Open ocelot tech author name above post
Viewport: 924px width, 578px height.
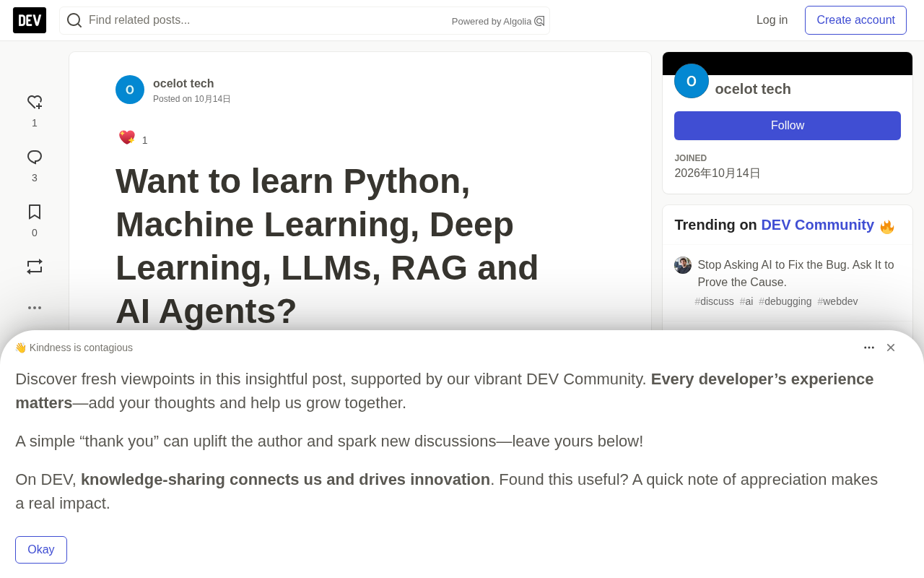click(x=183, y=84)
